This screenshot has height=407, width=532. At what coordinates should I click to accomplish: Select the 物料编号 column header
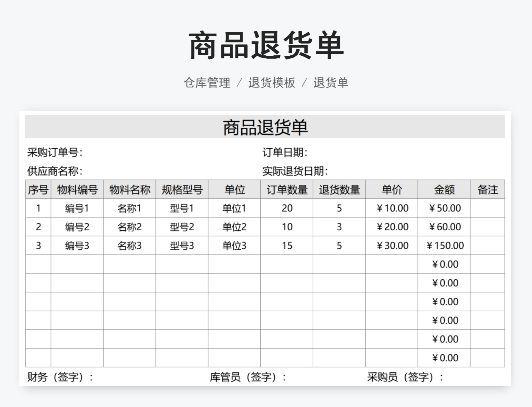pos(77,190)
